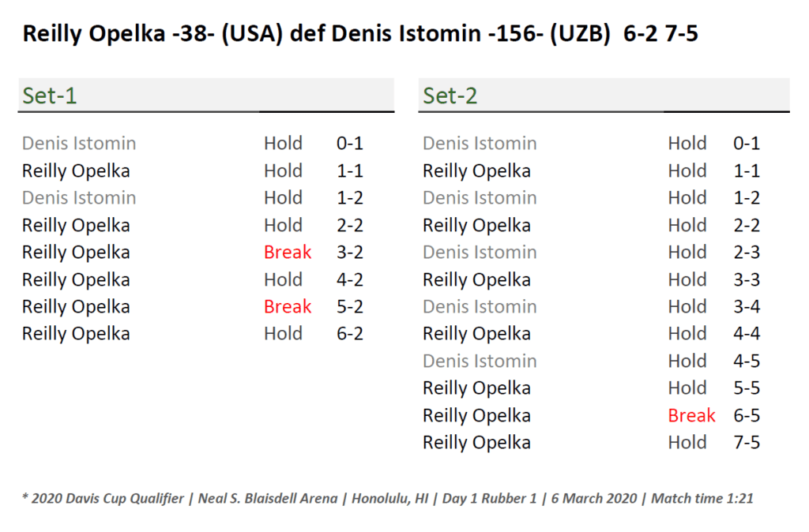Click Reilly Opelka on the Set-2 7-5 row
Viewport: 809px width, 532px height.
point(476,443)
